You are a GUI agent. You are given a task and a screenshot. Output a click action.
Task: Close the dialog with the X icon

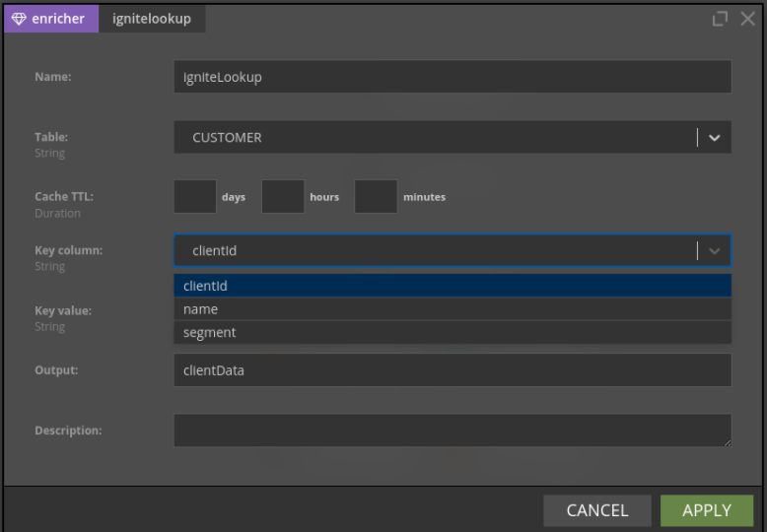[747, 19]
